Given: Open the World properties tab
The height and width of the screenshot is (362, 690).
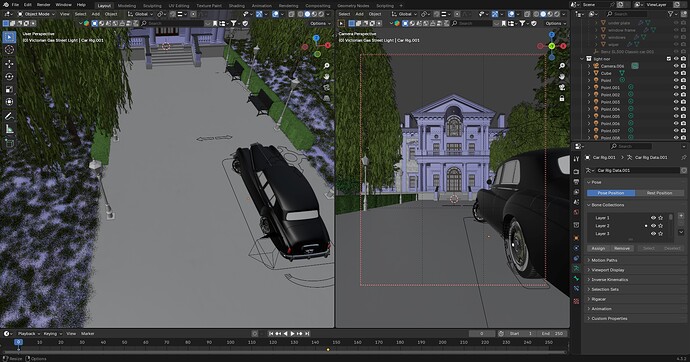Looking at the screenshot, I should pyautogui.click(x=576, y=212).
